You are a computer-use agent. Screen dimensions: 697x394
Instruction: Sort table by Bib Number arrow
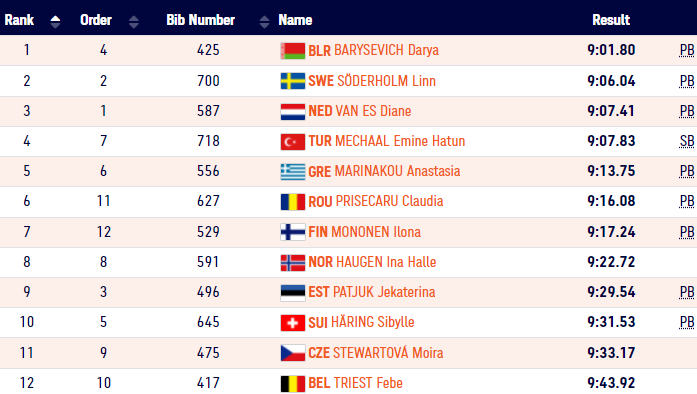[264, 21]
